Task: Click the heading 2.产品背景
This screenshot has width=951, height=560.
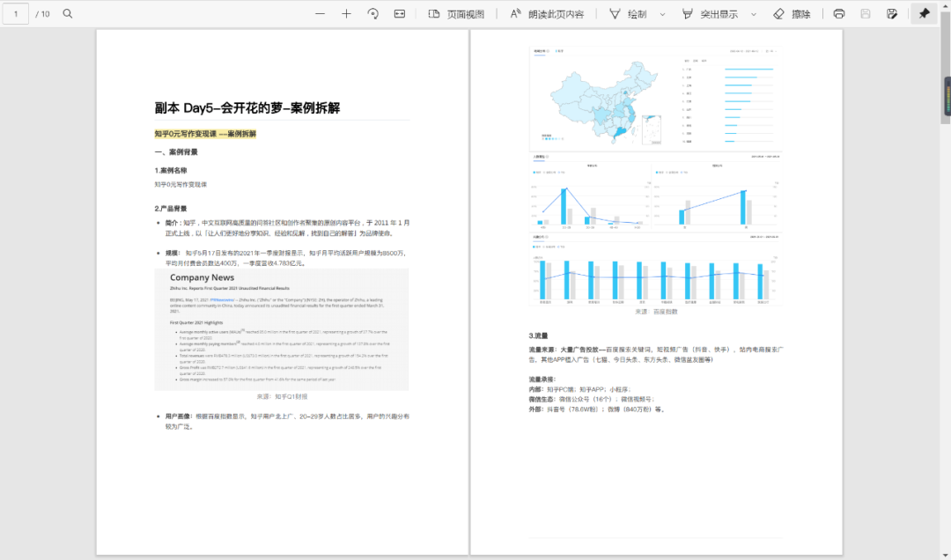Action: coord(171,208)
